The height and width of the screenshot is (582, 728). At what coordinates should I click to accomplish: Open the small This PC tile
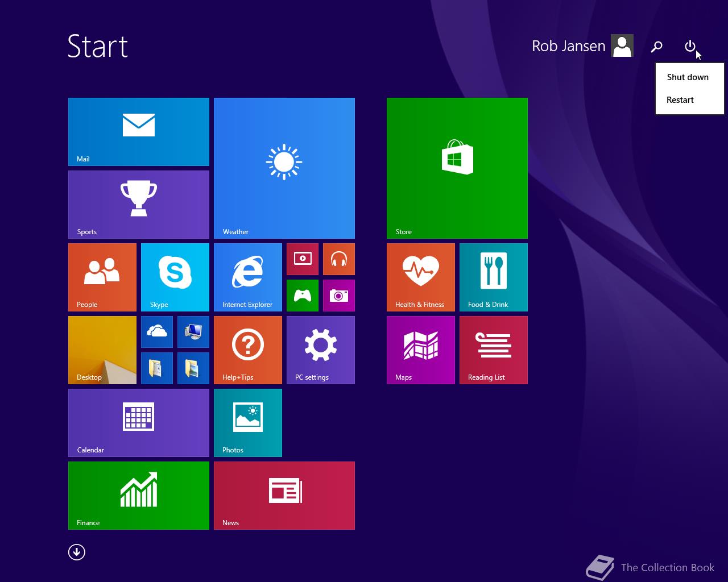click(x=193, y=332)
